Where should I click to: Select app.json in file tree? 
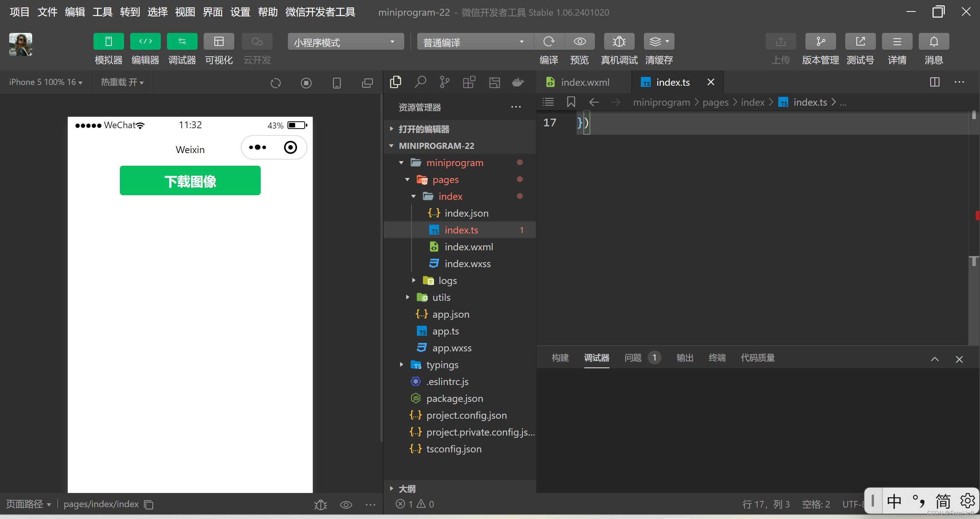[450, 314]
